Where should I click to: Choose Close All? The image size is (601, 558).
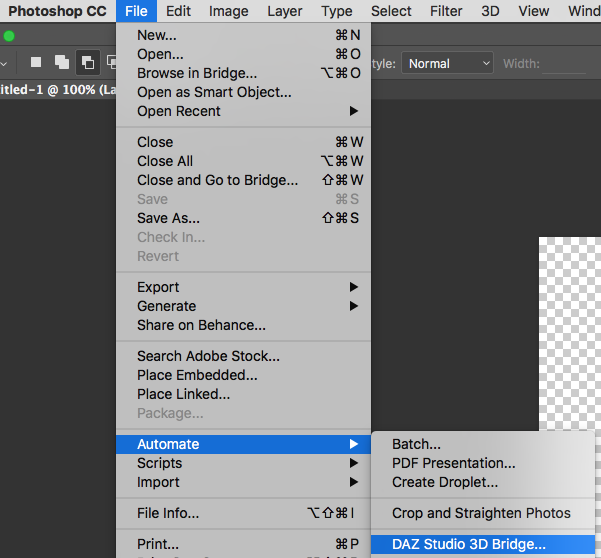[243, 161]
